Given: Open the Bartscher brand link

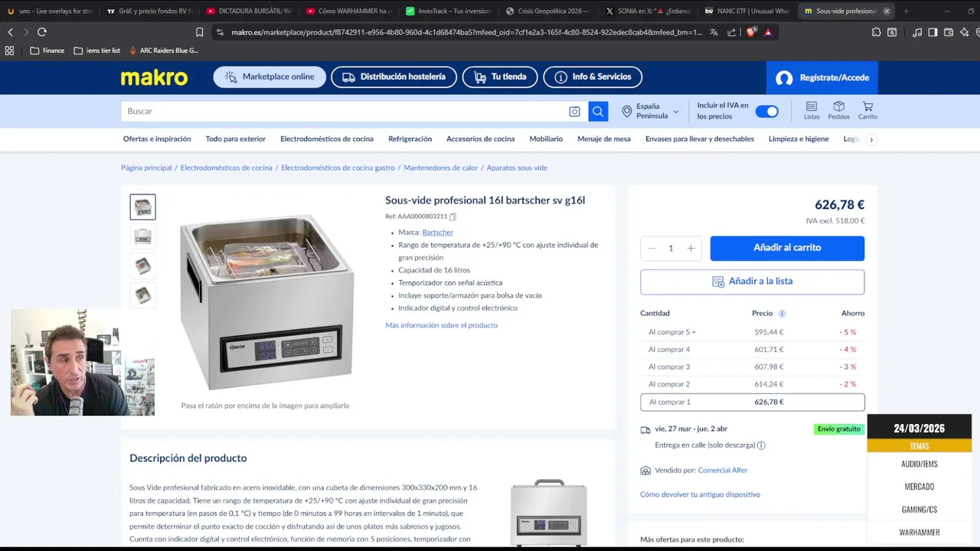Looking at the screenshot, I should (x=437, y=233).
